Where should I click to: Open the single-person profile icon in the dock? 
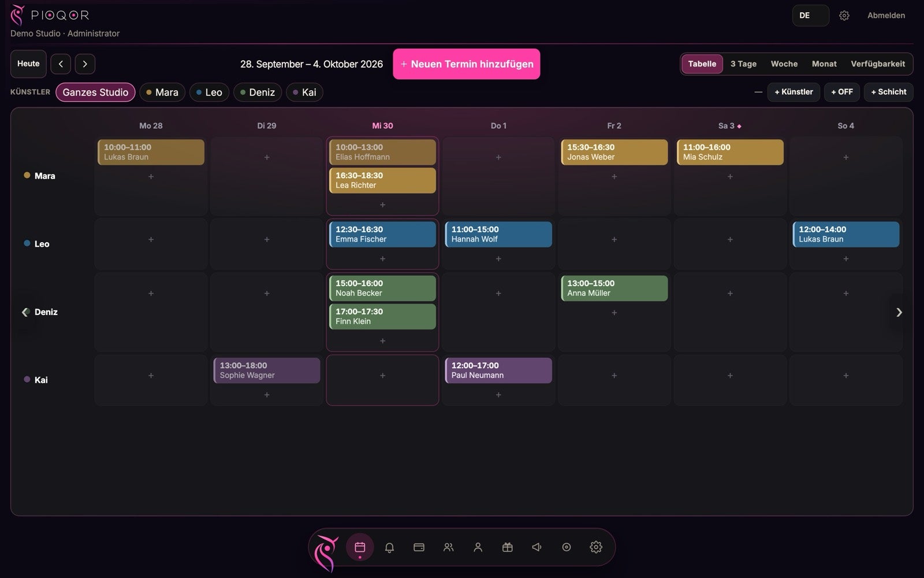(478, 547)
